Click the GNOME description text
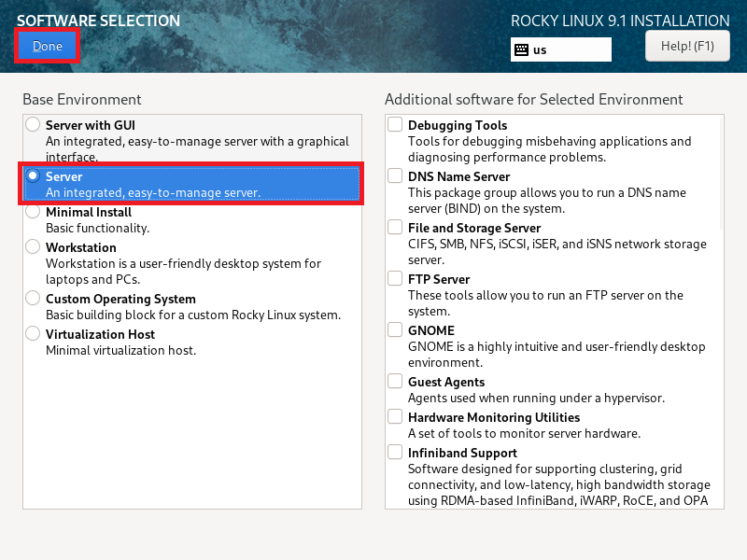The image size is (747, 560). [557, 355]
